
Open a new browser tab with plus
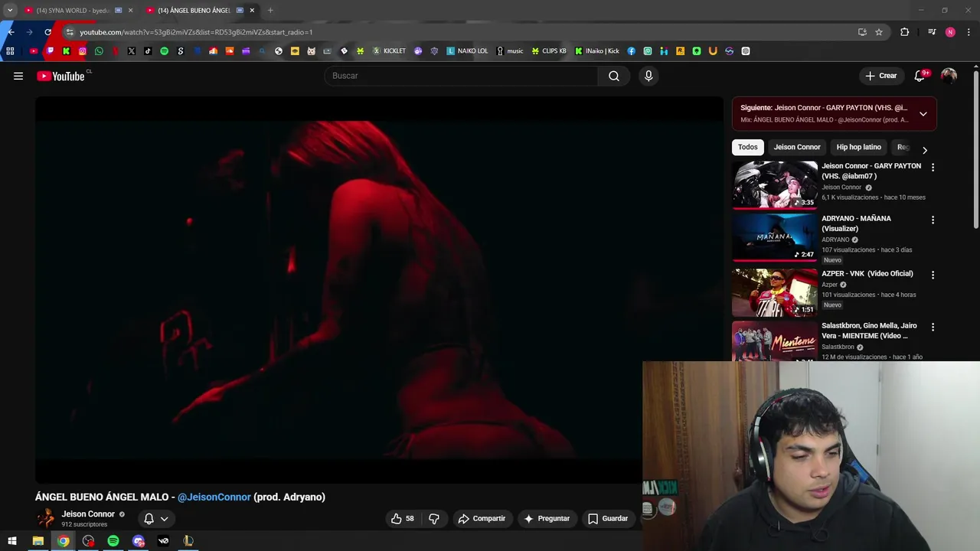270,11
